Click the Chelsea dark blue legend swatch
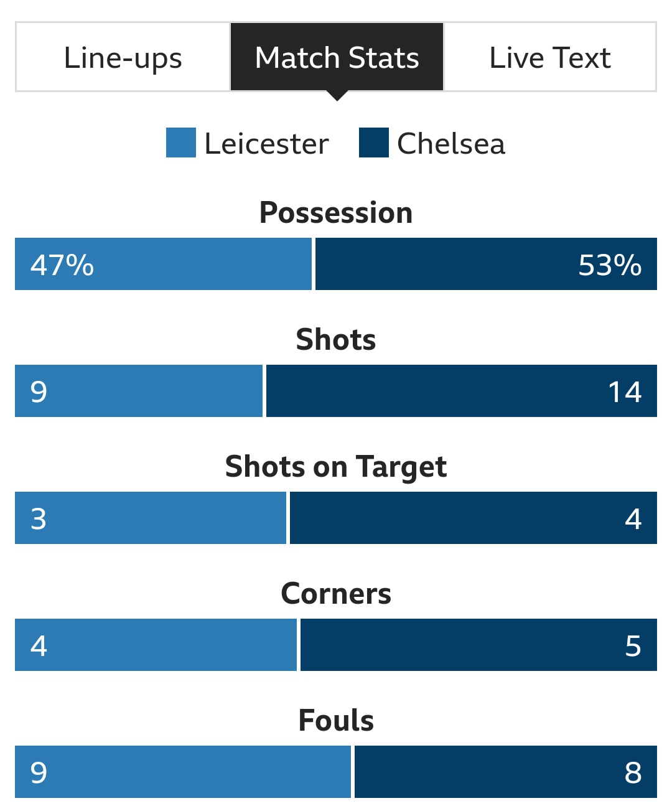 coord(374,143)
